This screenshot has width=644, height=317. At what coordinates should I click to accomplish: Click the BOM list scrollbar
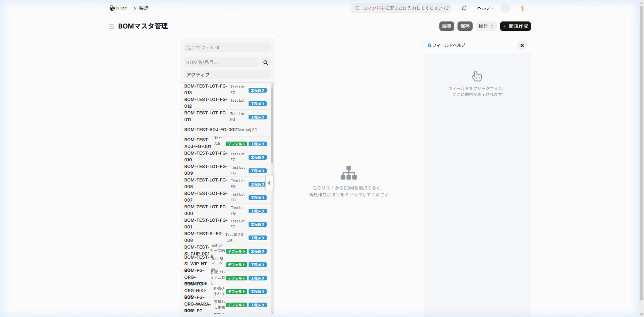[272, 124]
